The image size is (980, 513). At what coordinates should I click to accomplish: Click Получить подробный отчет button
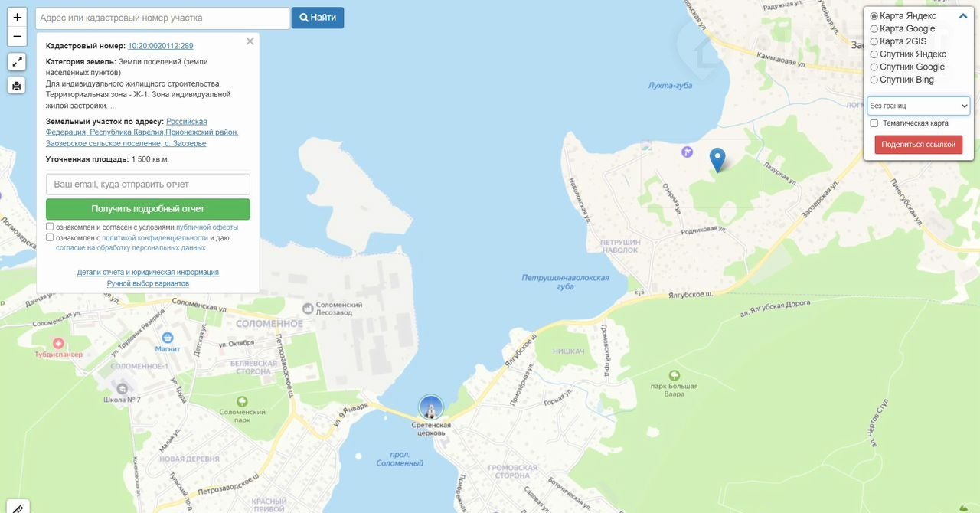148,209
